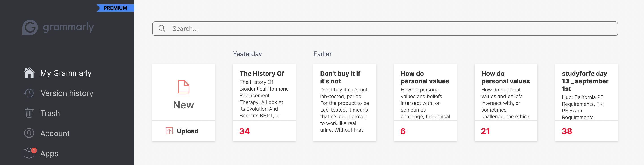Image resolution: width=644 pixels, height=165 pixels.
Task: Open the 'Don't buy it if it's not' document
Action: 345,100
